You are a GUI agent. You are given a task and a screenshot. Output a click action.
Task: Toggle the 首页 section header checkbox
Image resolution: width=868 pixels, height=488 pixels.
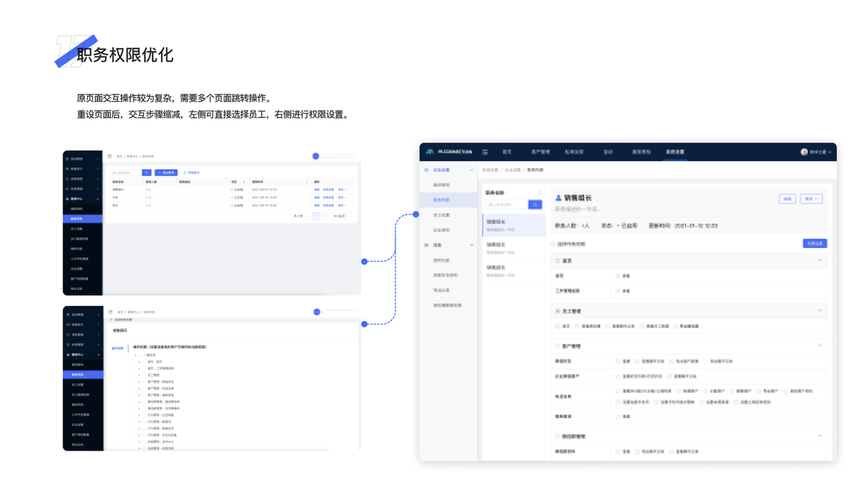tap(557, 260)
